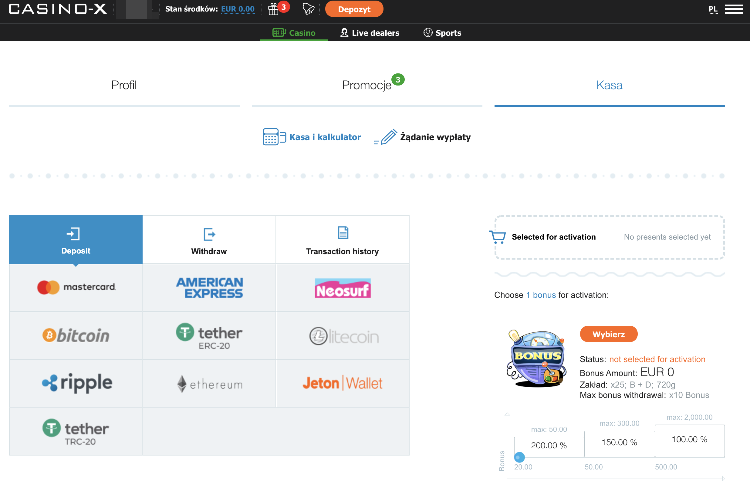Click 'No presents selected yet' text

pyautogui.click(x=667, y=237)
